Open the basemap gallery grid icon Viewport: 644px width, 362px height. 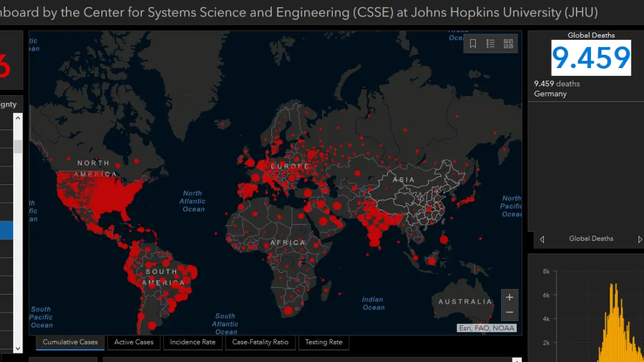[x=508, y=43]
